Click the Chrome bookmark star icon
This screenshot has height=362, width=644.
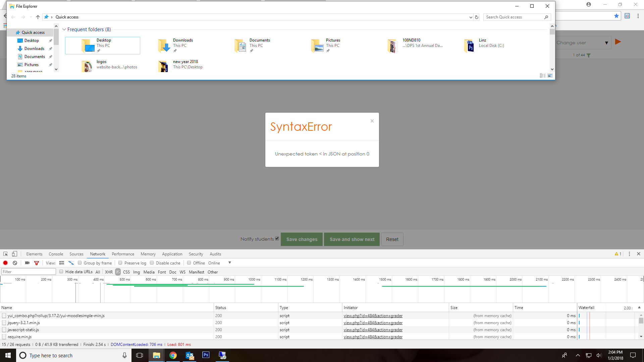click(x=616, y=16)
